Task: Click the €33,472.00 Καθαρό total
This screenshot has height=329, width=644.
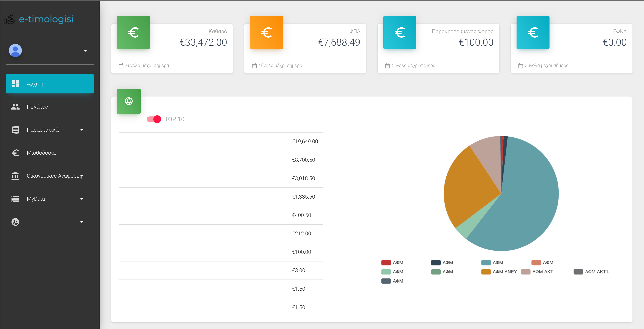Action: pyautogui.click(x=203, y=43)
